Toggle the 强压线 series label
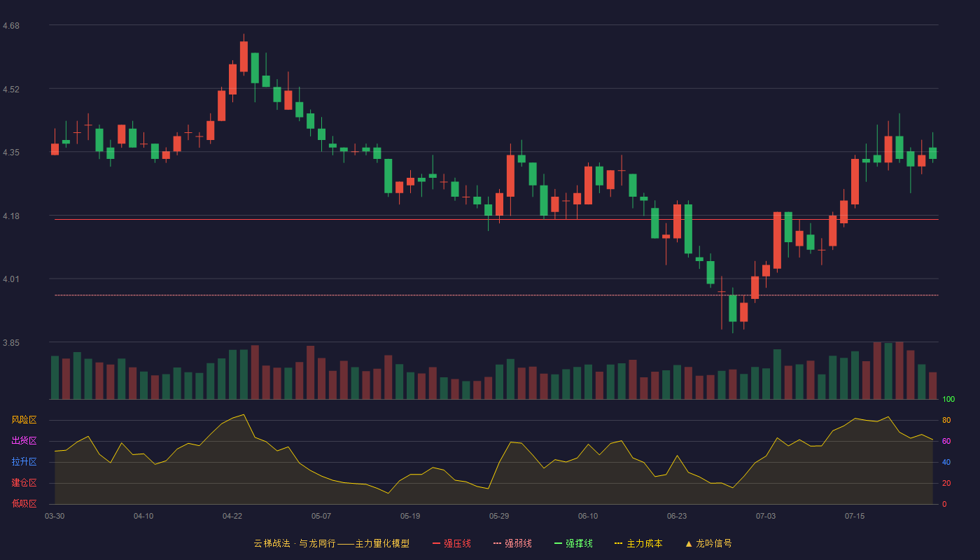The width and height of the screenshot is (980, 560). [x=457, y=543]
